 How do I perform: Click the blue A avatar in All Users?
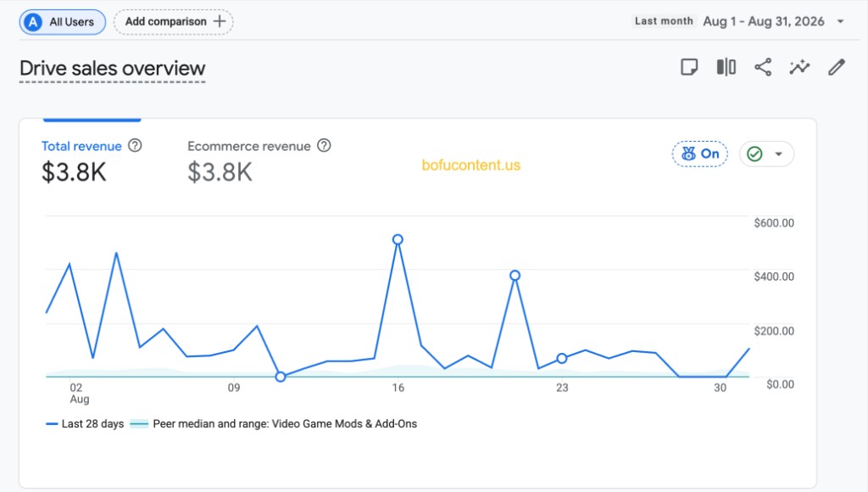coord(33,22)
